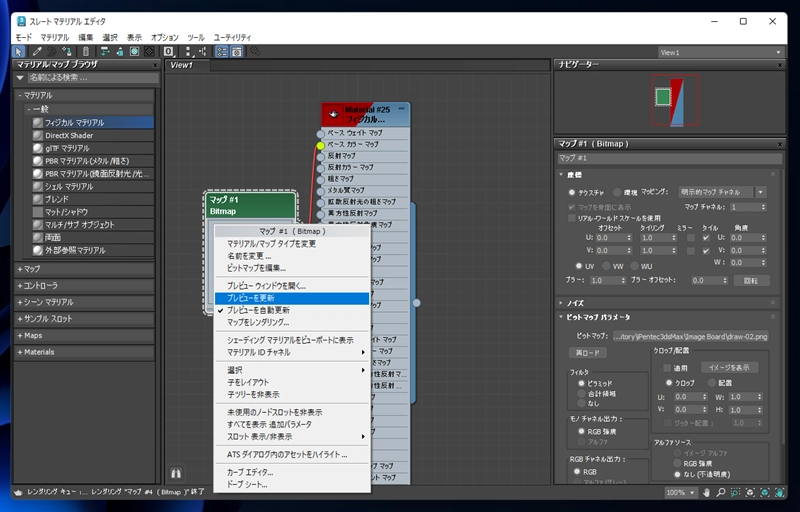Click the Delete Selected trash icon

(x=86, y=52)
